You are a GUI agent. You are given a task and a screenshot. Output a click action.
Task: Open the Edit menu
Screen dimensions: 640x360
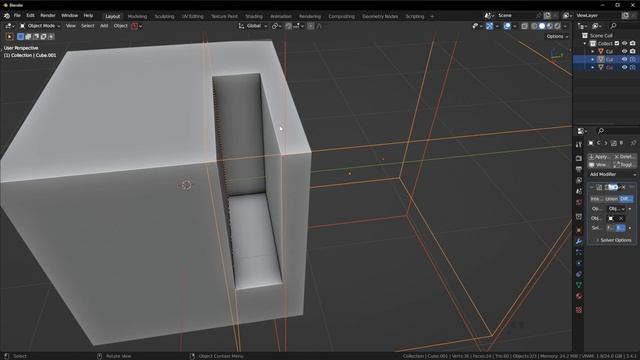pos(31,16)
